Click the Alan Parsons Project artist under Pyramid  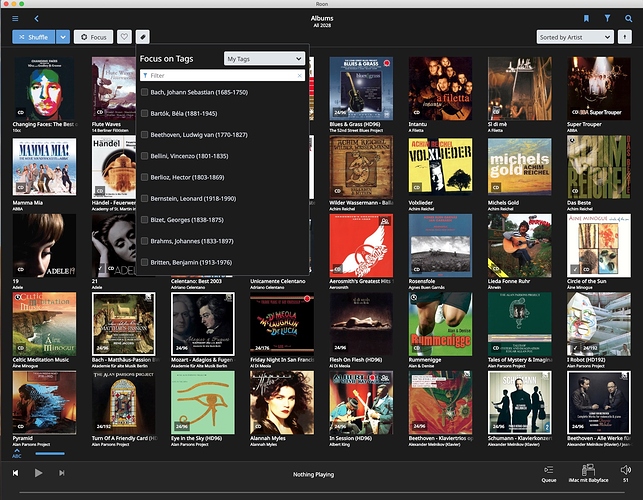pyautogui.click(x=31, y=444)
